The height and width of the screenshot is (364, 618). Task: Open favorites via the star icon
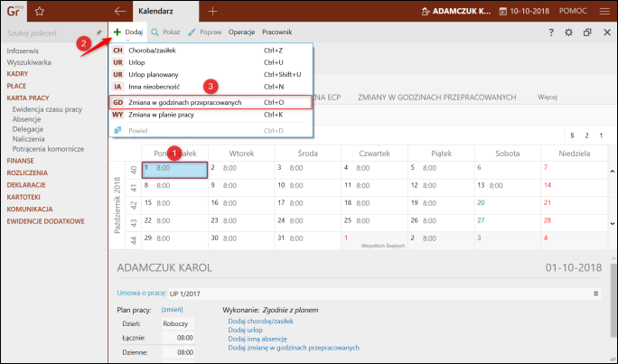coord(40,12)
